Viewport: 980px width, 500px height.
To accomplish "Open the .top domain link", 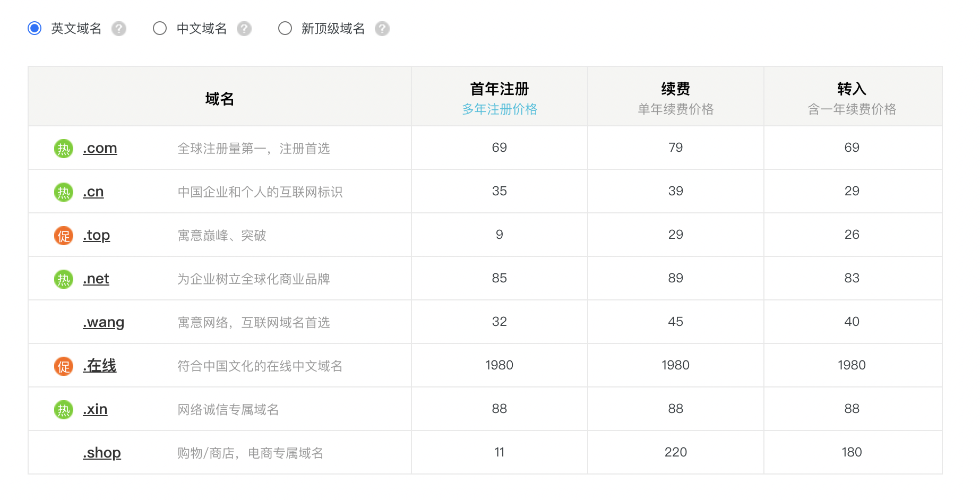I will (x=96, y=235).
